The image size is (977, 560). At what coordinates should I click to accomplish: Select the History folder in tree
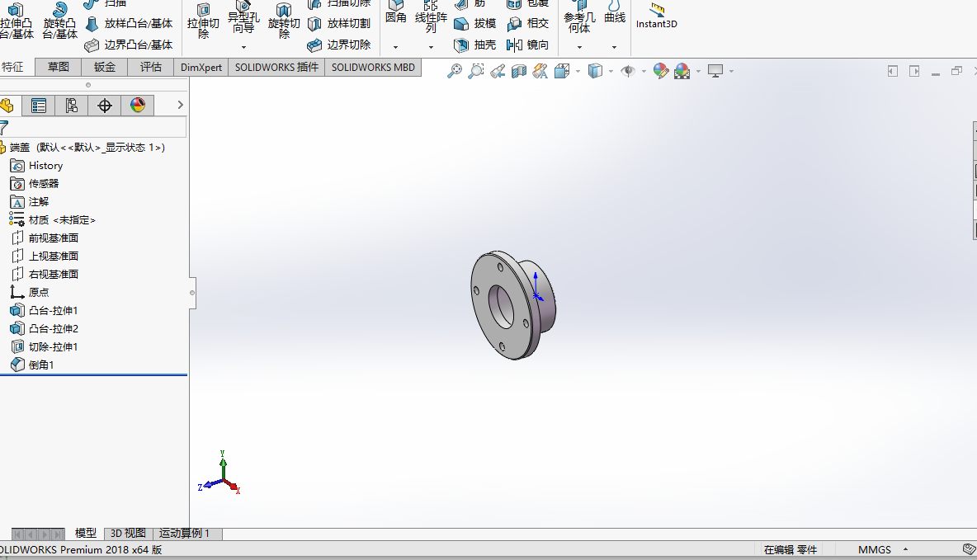click(37, 166)
